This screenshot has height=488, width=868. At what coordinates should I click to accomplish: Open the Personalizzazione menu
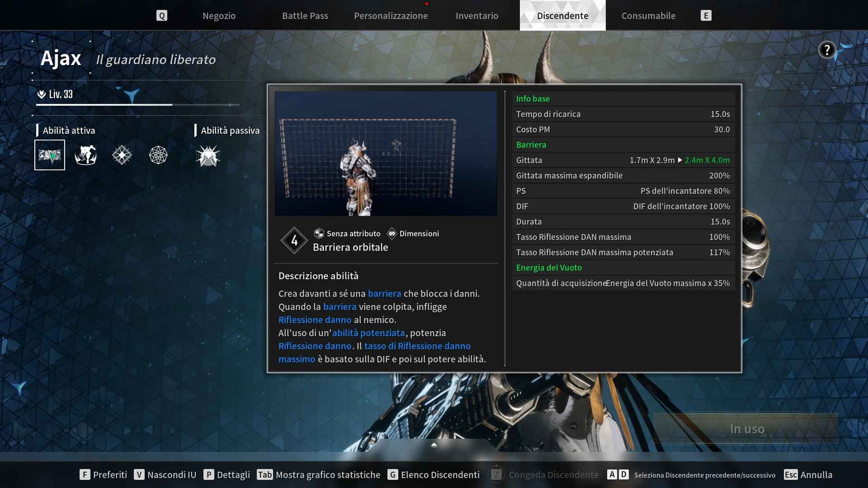[x=391, y=15]
